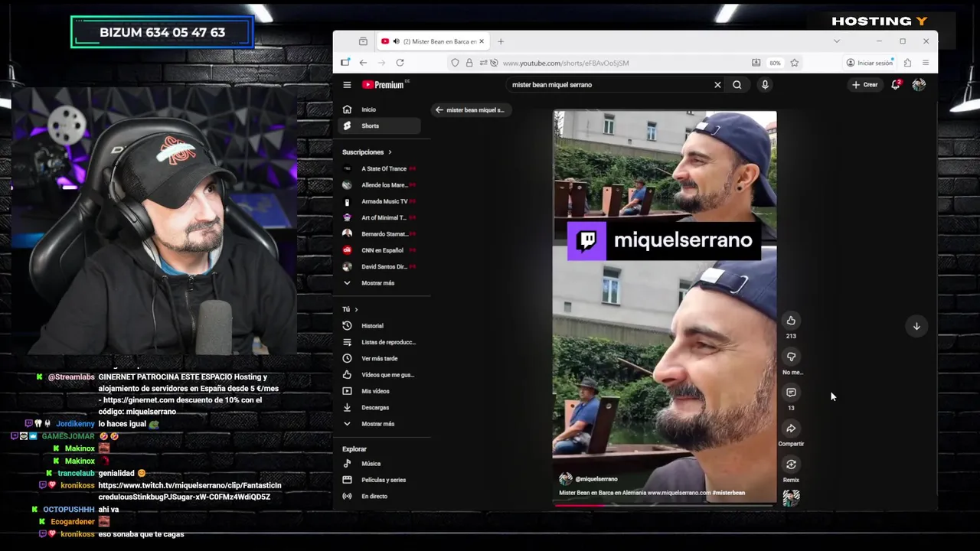Expand Mostrar más under Tú section

[379, 424]
